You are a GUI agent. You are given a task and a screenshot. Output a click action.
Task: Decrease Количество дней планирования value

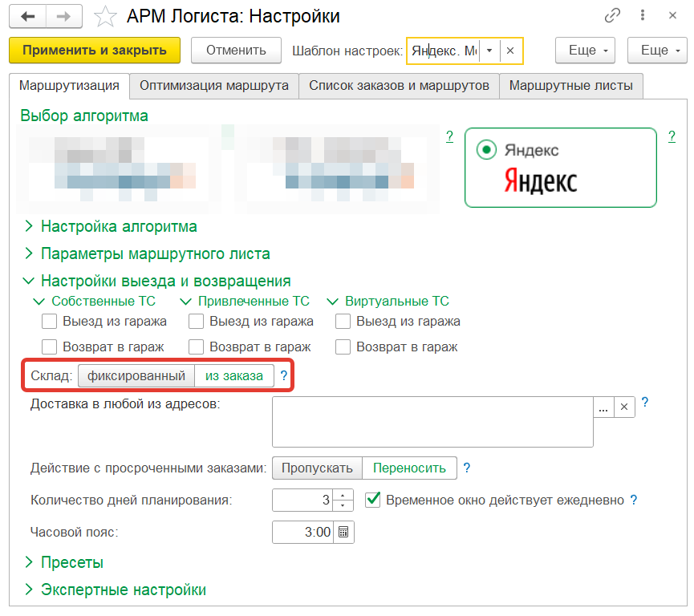[x=343, y=505]
